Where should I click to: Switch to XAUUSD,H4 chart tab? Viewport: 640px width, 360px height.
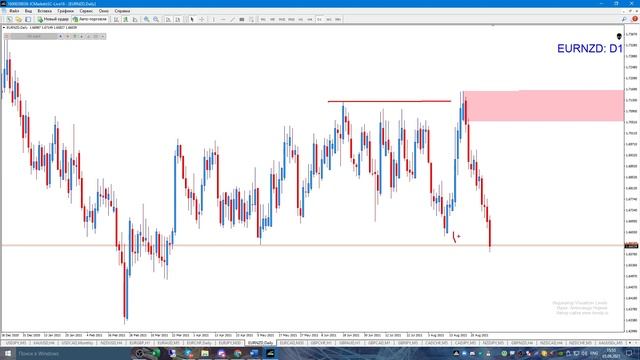point(44,343)
